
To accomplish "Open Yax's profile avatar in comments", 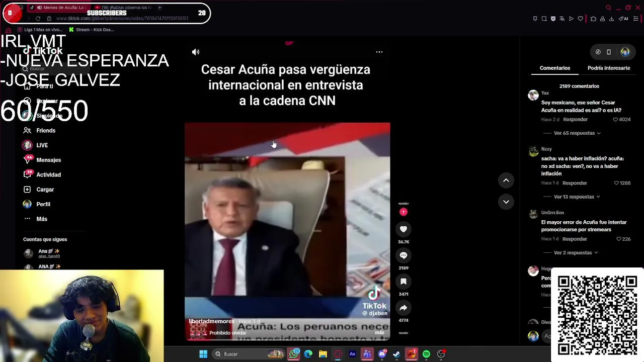I will [533, 96].
